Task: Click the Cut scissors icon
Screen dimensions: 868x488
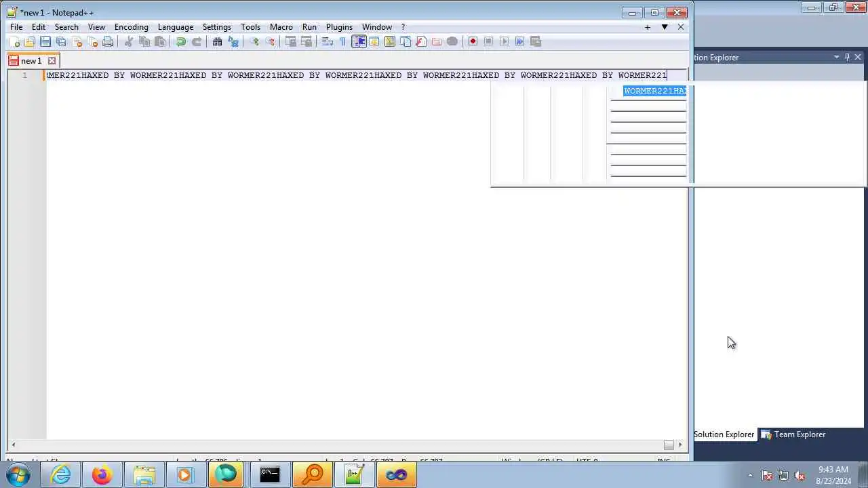Action: (129, 41)
